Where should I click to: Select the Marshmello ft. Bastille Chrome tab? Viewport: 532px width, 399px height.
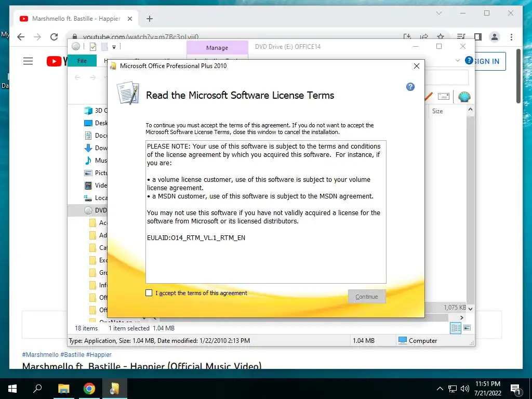[x=76, y=19]
